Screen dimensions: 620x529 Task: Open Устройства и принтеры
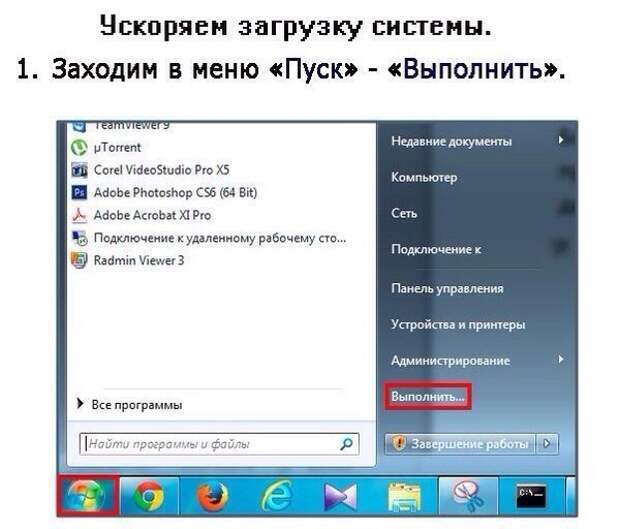click(458, 325)
